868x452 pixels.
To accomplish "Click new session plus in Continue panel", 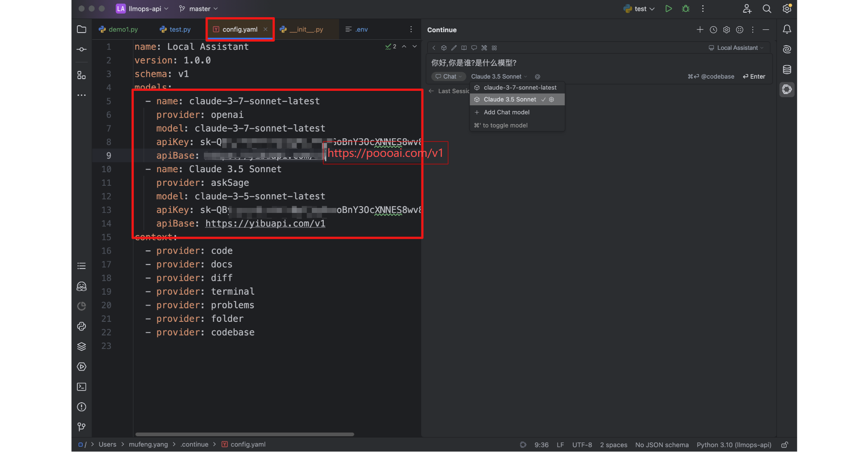I will [x=700, y=30].
